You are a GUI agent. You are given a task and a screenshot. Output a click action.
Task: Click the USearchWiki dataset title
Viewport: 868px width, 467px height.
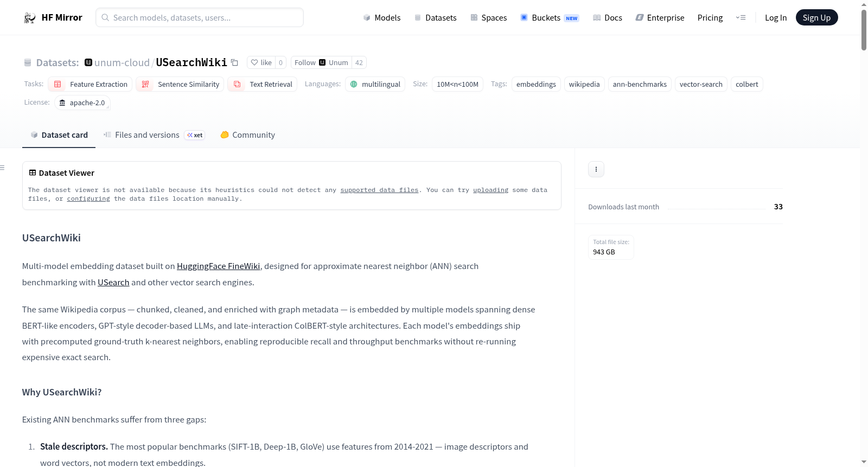tap(192, 62)
